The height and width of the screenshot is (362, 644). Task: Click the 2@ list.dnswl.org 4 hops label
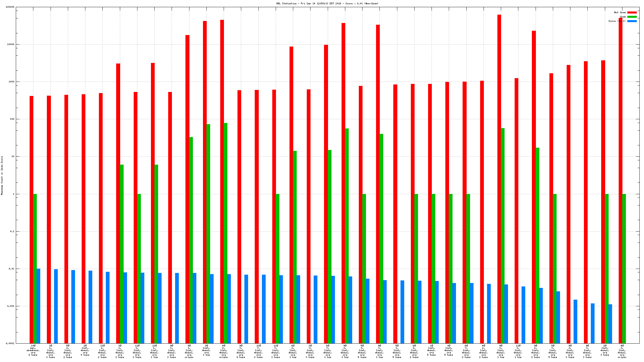pyautogui.click(x=85, y=350)
